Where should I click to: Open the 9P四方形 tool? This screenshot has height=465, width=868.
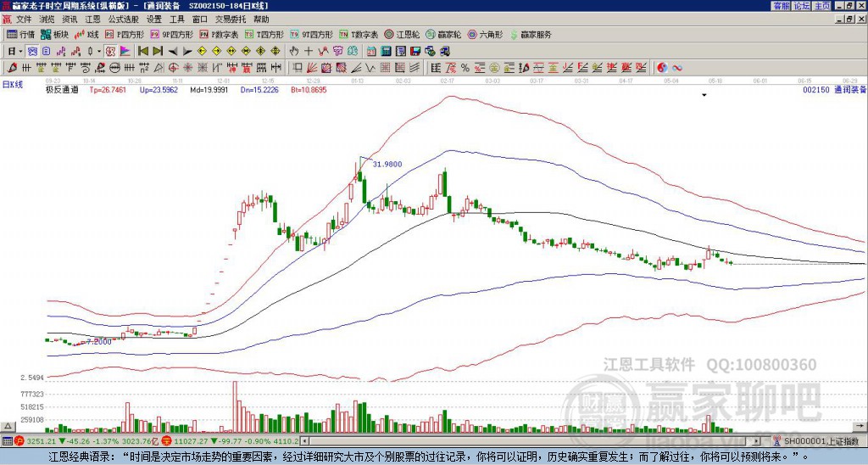pos(171,34)
